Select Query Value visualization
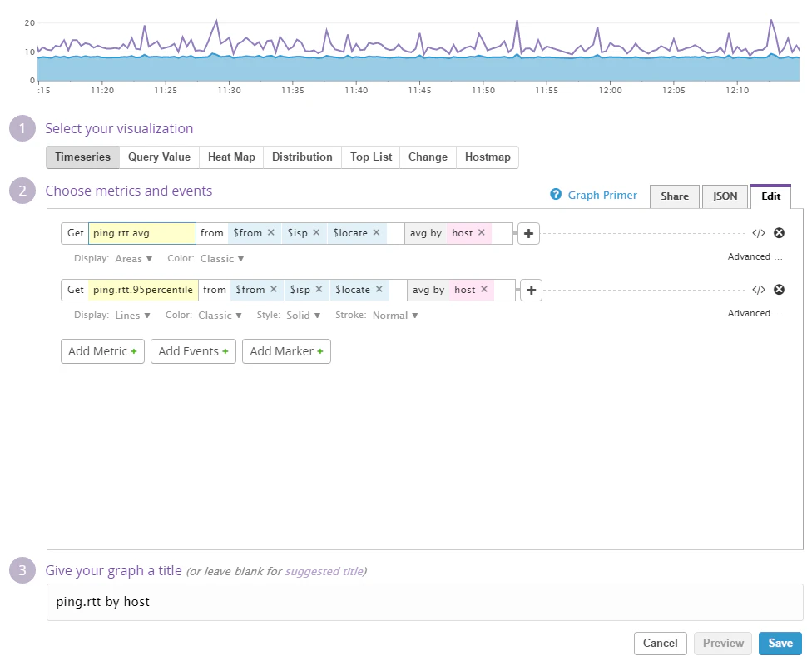 pyautogui.click(x=159, y=157)
